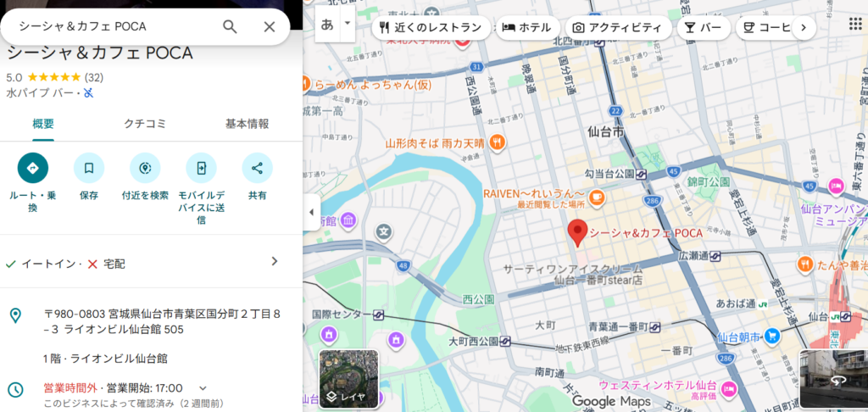This screenshot has height=412, width=868.
Task: Click the red POCA map pin
Action: coord(577,231)
